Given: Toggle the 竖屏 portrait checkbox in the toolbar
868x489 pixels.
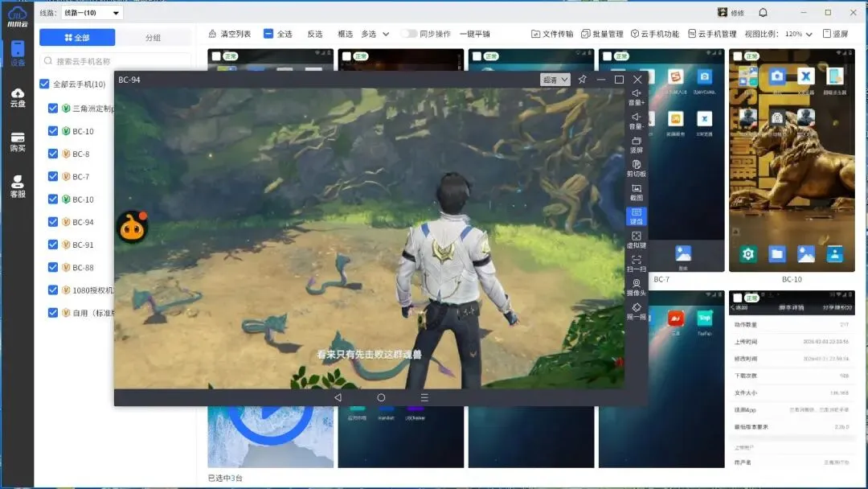Looking at the screenshot, I should click(x=827, y=34).
